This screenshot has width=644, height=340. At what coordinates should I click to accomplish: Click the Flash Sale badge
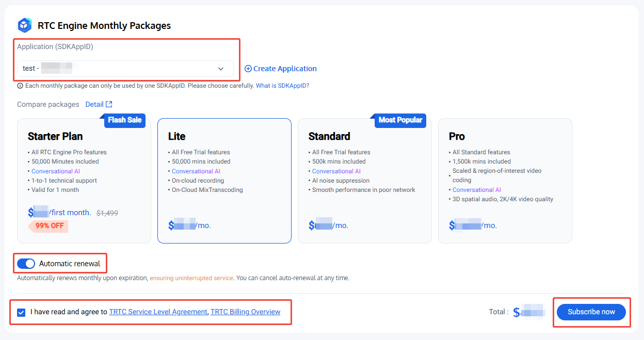[x=124, y=120]
